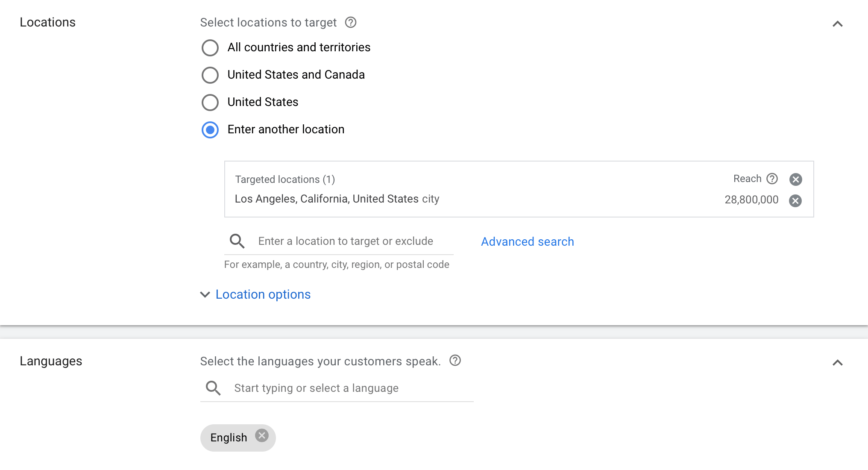868x470 pixels.
Task: Select Enter another location option
Action: point(210,130)
